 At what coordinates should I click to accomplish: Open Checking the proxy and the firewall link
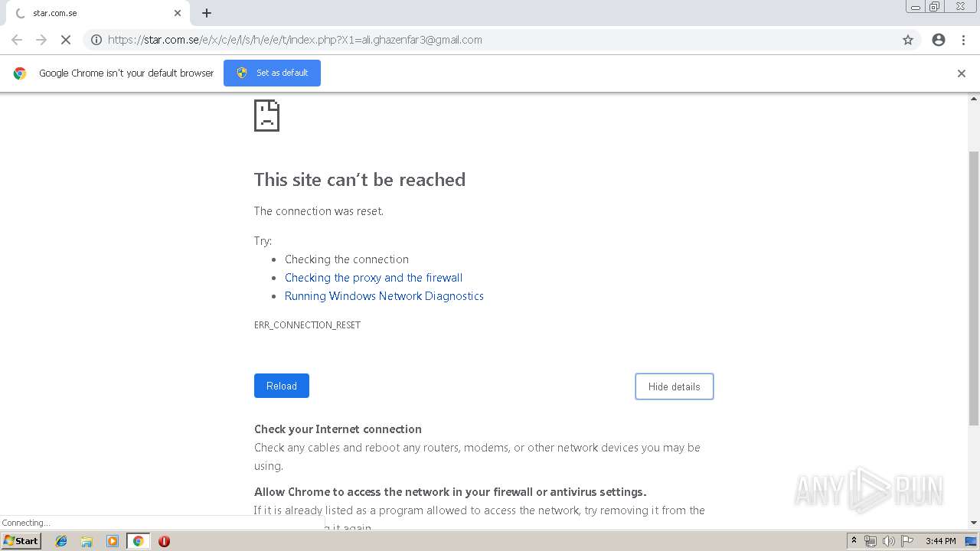[x=374, y=277]
